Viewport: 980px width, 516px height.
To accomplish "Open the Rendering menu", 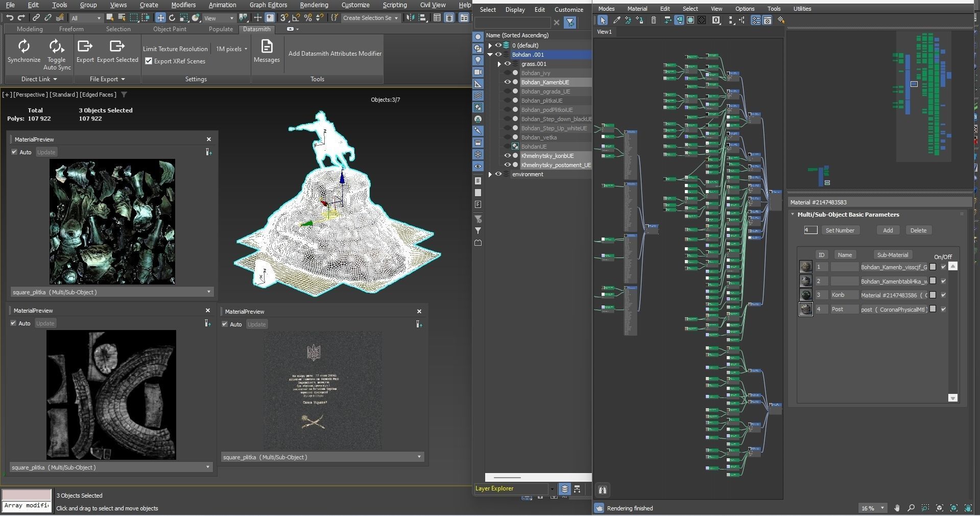I will coord(314,5).
